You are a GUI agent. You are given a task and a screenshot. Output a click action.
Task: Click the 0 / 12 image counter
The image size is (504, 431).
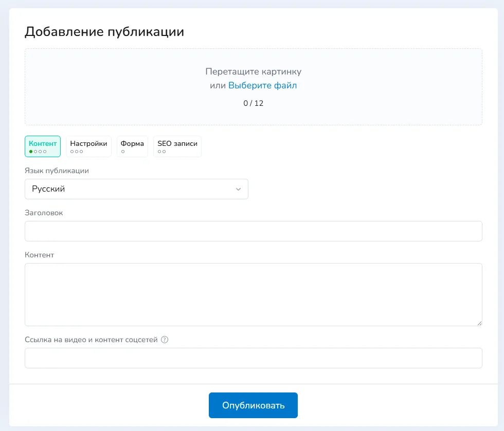pos(253,103)
